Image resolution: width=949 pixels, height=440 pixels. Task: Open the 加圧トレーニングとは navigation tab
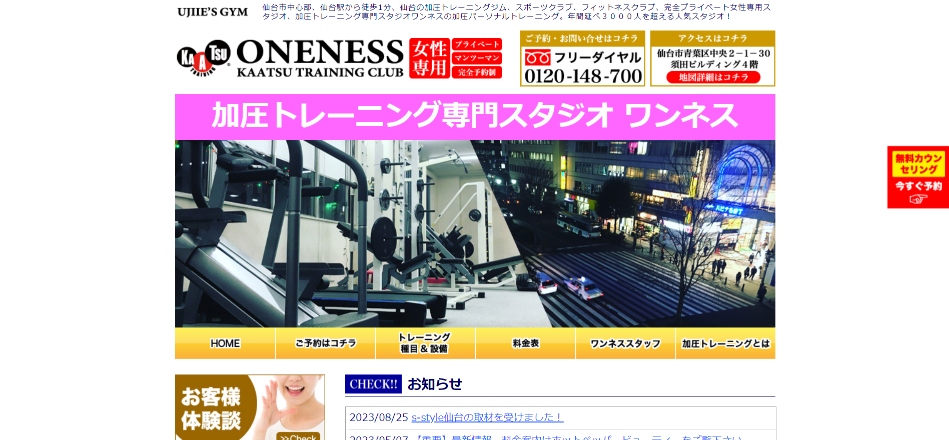point(725,343)
